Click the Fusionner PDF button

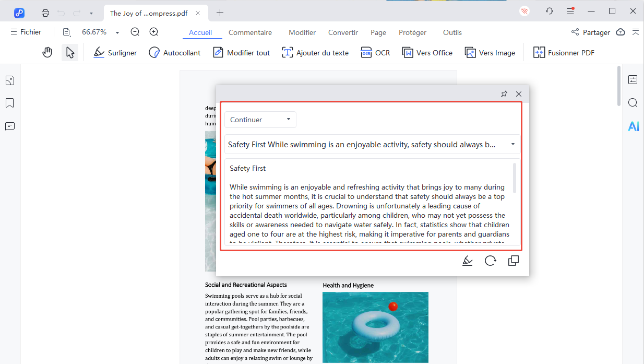point(564,52)
